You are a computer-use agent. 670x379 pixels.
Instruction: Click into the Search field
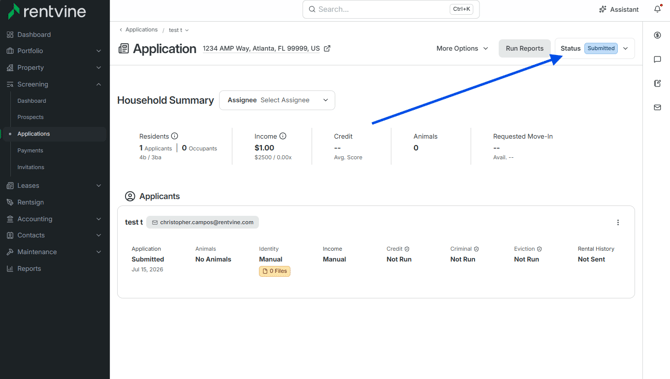tap(391, 9)
